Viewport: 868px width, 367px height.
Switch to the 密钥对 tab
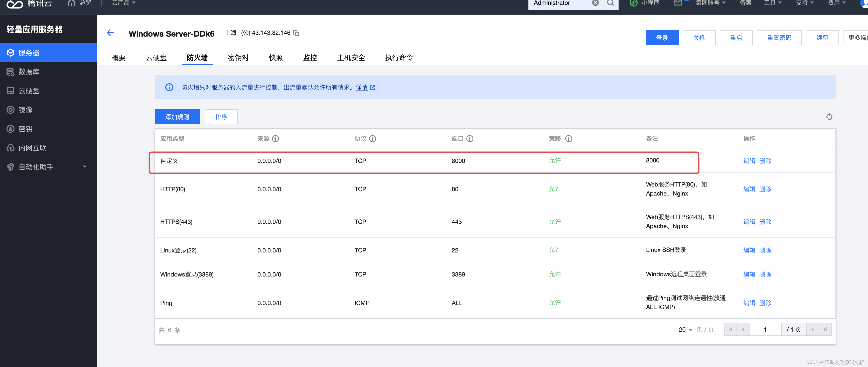tap(238, 58)
